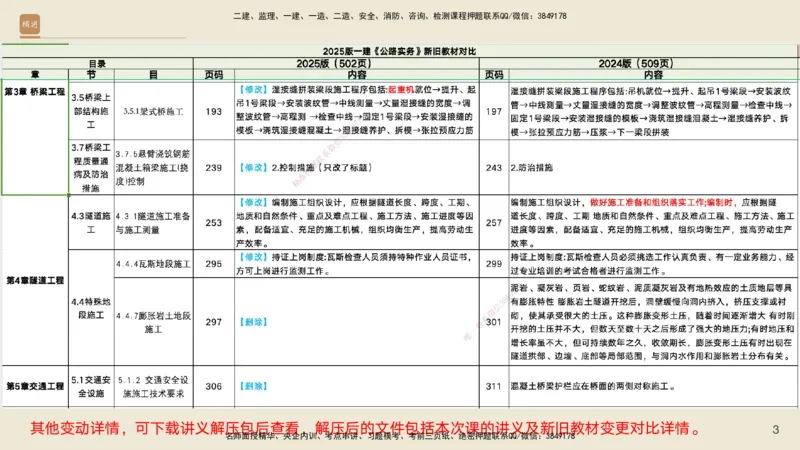Viewport: 800px width, 450px height.
Task: Select the 节 column header
Action: click(91, 74)
